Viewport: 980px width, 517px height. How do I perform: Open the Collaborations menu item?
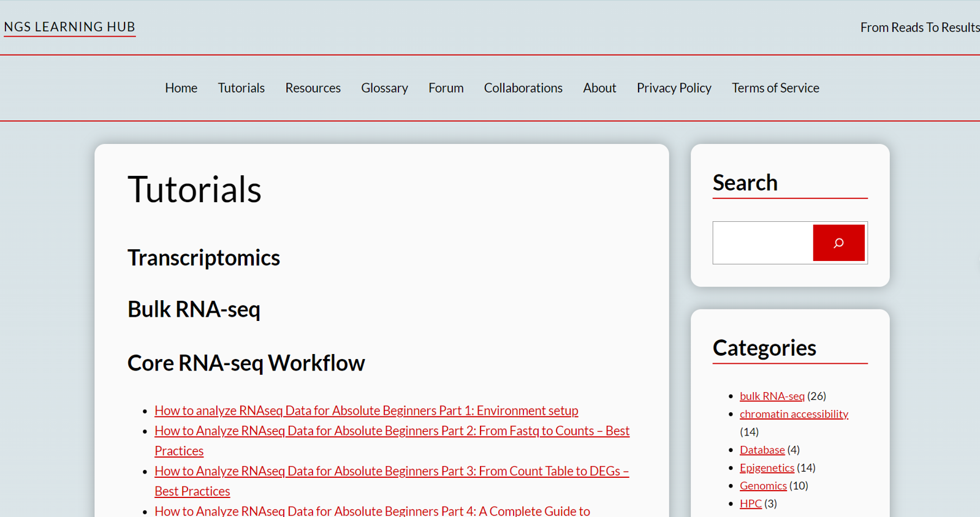coord(523,88)
